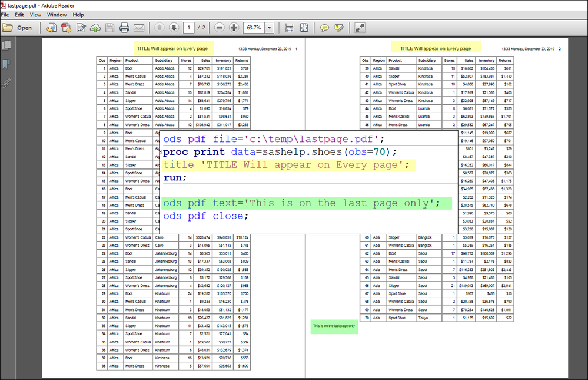Select the highlight text tool

point(339,28)
